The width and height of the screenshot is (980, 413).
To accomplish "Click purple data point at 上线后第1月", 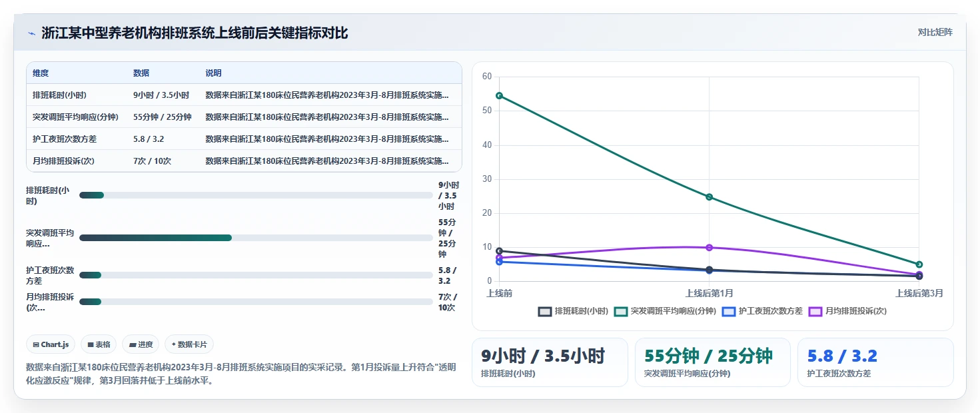I will tap(709, 248).
